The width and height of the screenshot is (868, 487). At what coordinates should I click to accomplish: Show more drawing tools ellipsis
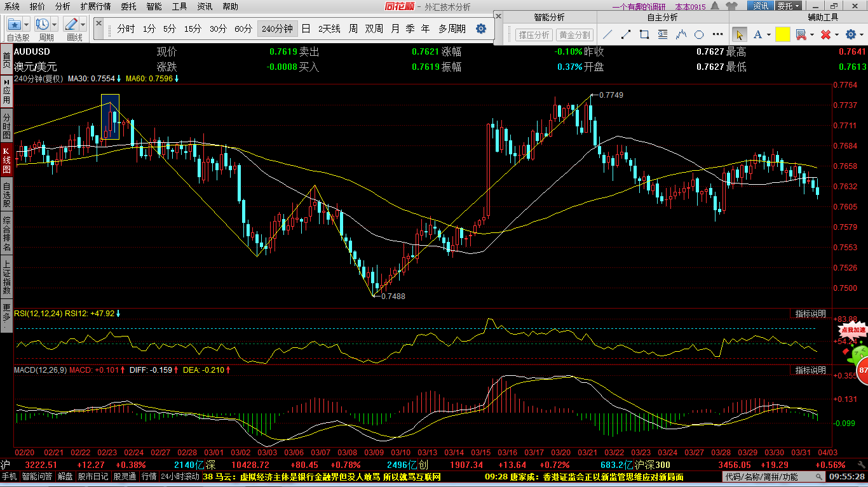[719, 34]
